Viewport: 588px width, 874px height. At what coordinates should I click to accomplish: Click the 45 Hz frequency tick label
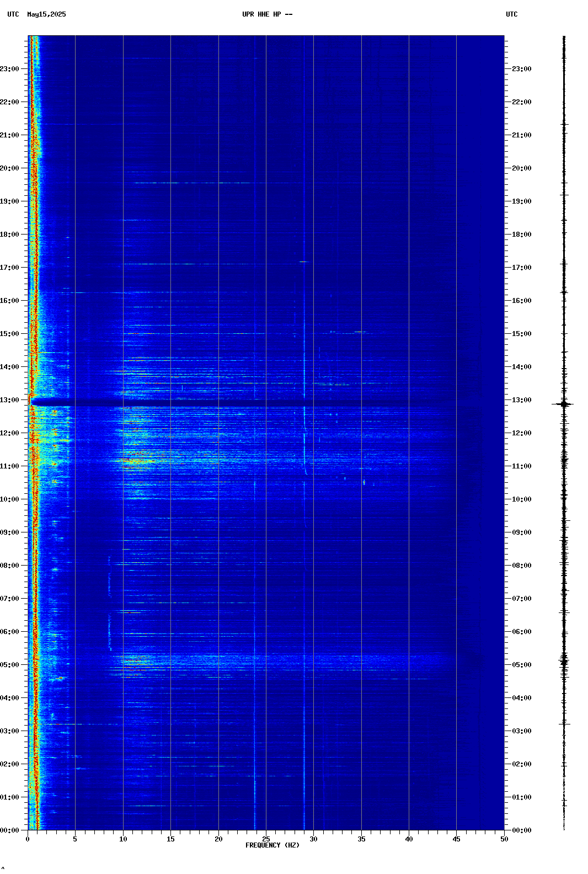pyautogui.click(x=456, y=839)
